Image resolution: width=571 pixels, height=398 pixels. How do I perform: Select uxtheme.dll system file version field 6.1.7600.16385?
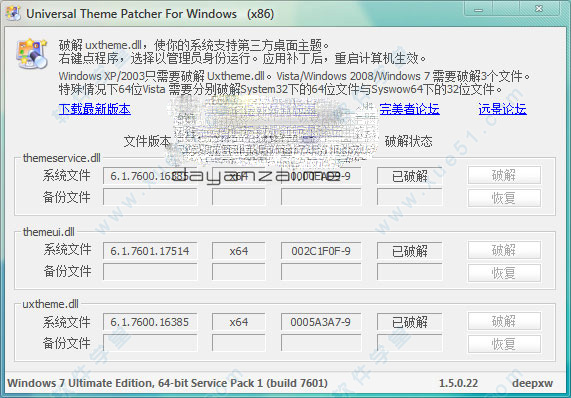pos(150,322)
